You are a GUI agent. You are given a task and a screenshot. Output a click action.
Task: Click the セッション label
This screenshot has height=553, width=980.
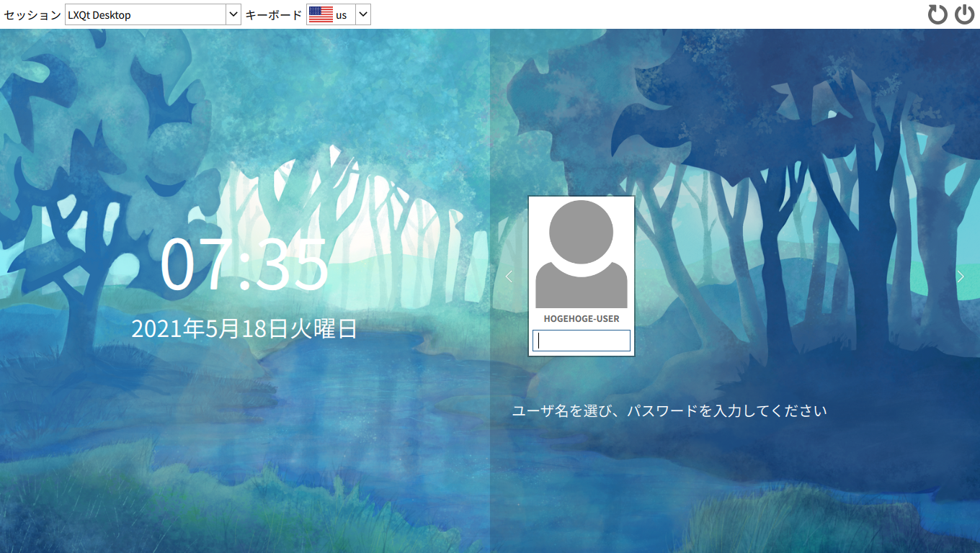32,14
